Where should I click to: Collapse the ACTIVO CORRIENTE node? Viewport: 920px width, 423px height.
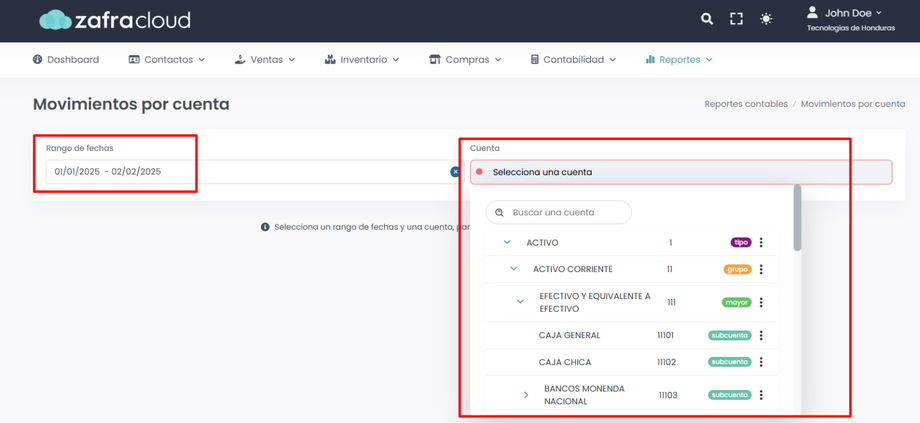point(514,269)
